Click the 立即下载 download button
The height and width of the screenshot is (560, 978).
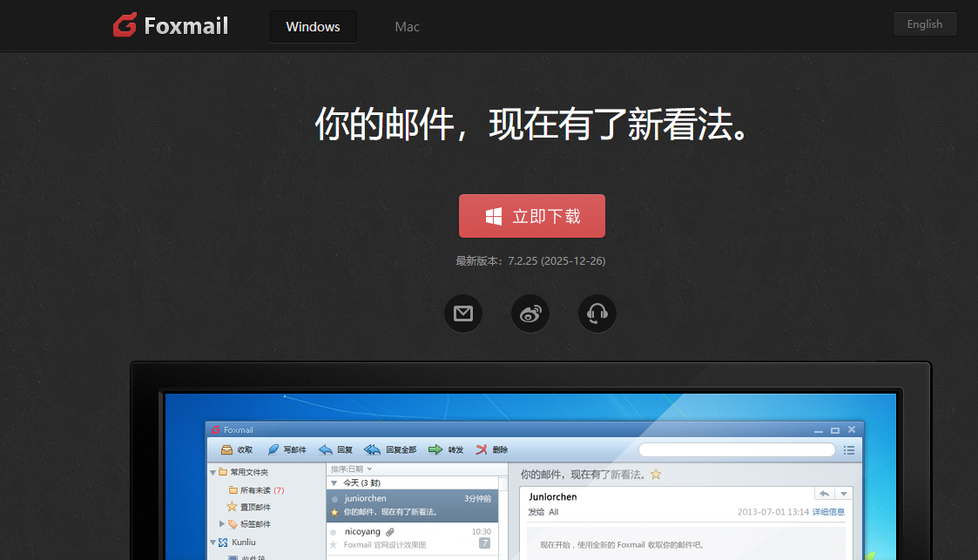(x=532, y=216)
